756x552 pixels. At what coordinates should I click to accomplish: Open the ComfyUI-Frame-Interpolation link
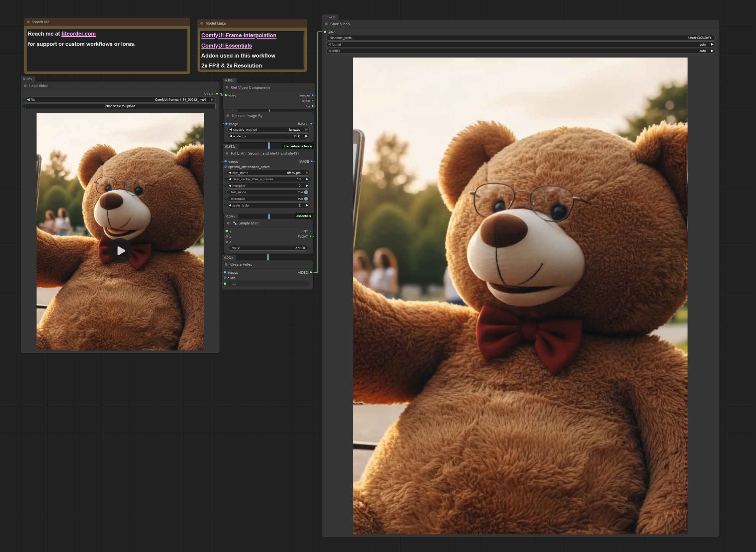(x=238, y=36)
